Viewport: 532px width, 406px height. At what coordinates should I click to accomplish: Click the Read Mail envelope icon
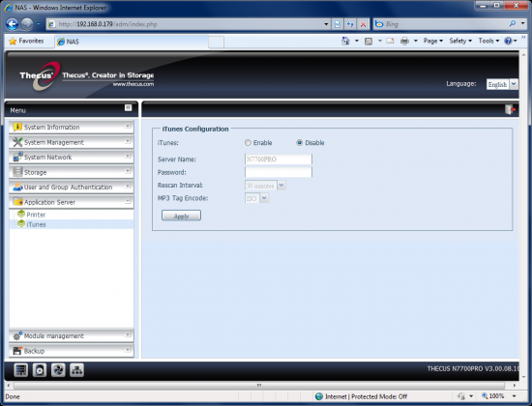(x=390, y=41)
